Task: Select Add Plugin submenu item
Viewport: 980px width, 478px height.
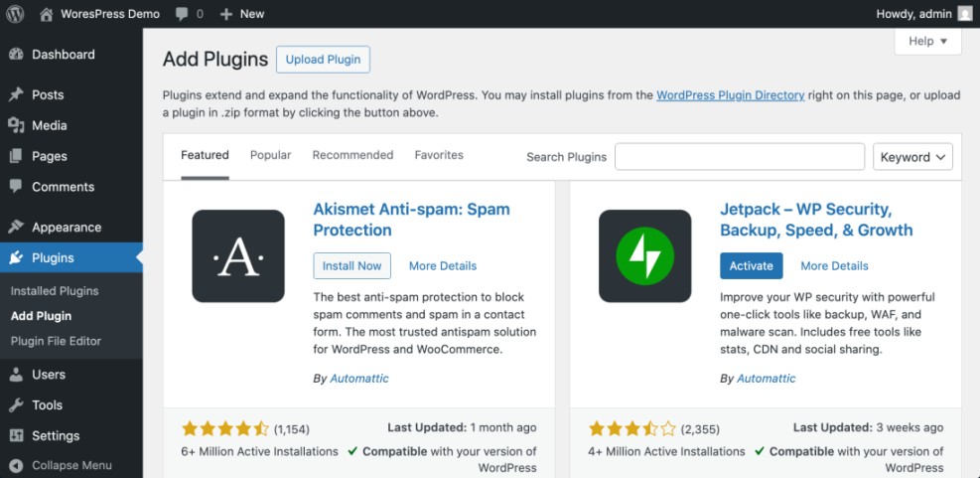Action: (x=42, y=316)
